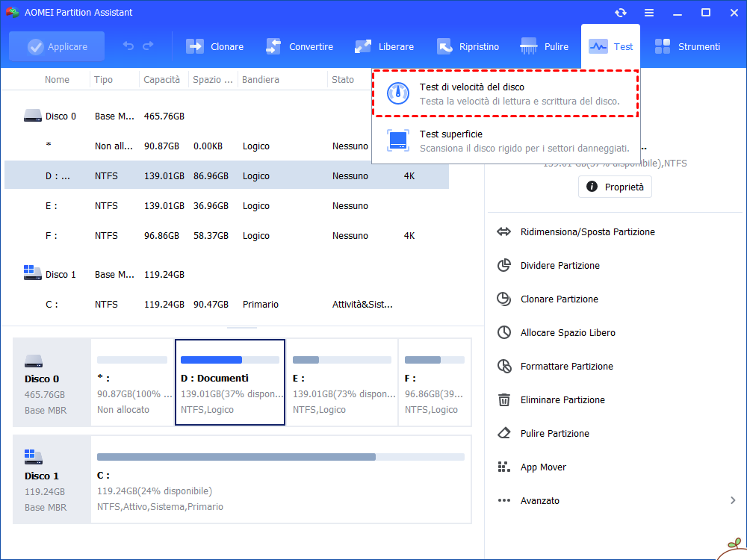
Task: Click the surface test scan icon
Action: pyautogui.click(x=398, y=140)
